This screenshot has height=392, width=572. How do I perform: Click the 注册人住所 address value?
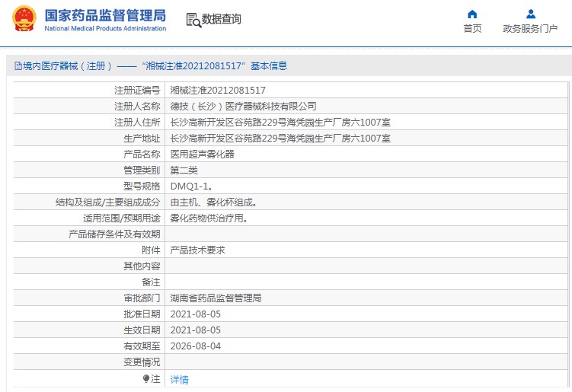280,122
